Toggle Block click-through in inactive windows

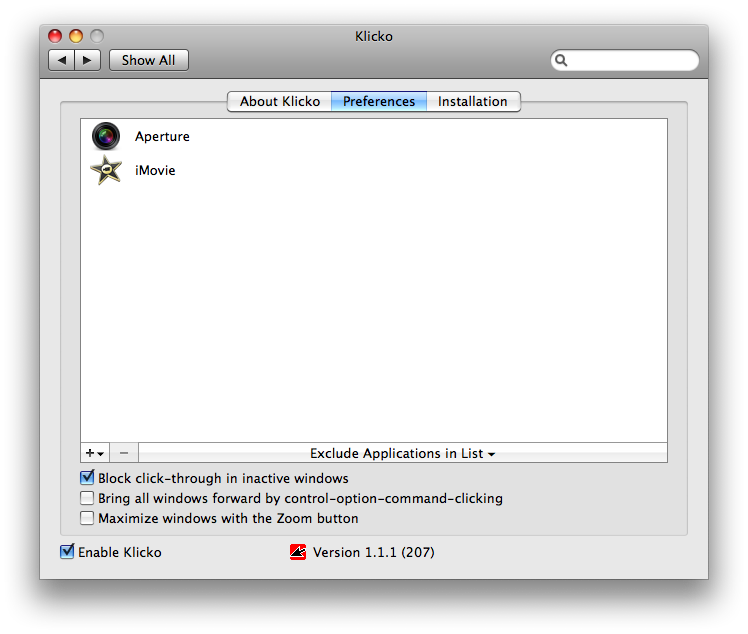(x=87, y=478)
